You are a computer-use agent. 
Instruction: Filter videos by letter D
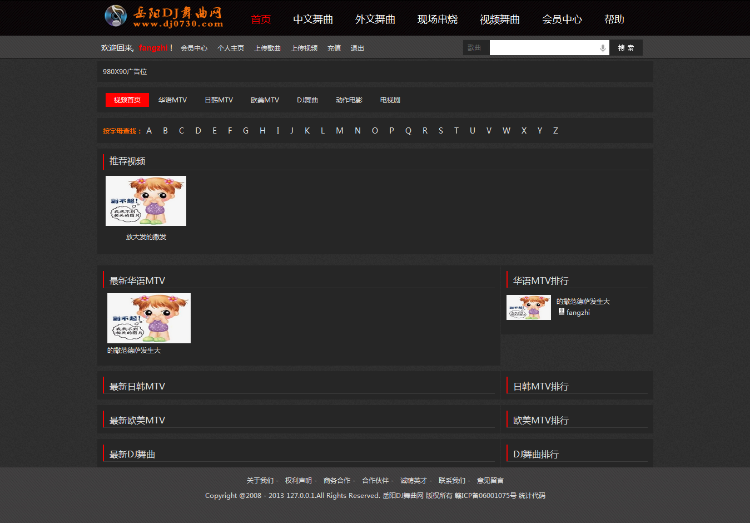(x=198, y=131)
